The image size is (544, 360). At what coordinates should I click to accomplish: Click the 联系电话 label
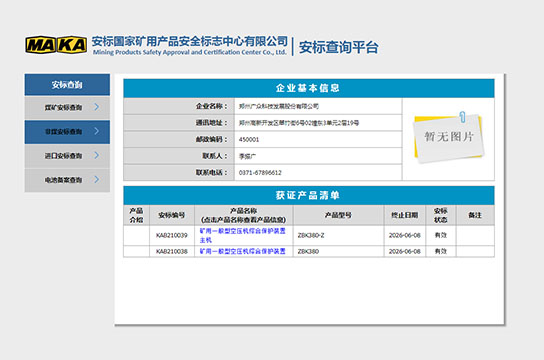coord(212,173)
